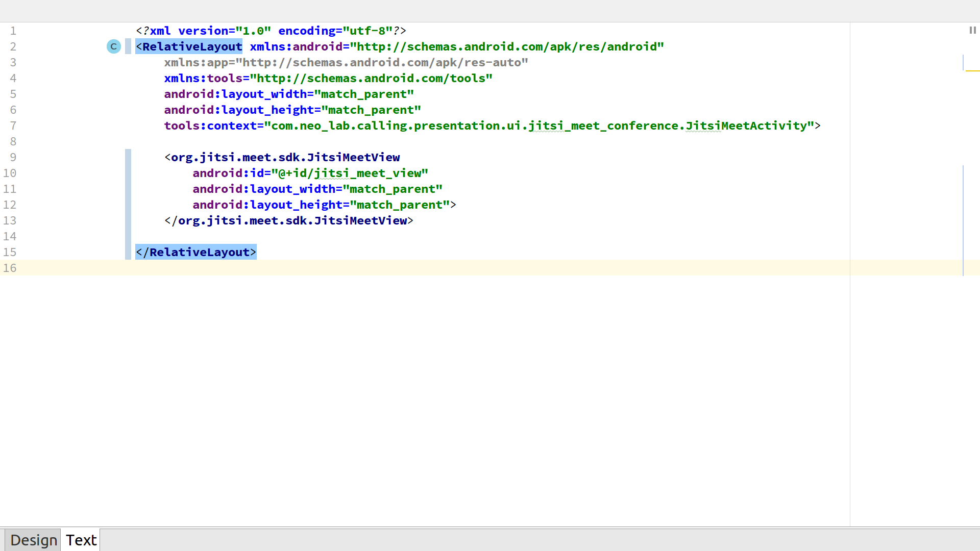Expand the gutter fold marker on line 2
The image size is (980, 551).
(128, 46)
